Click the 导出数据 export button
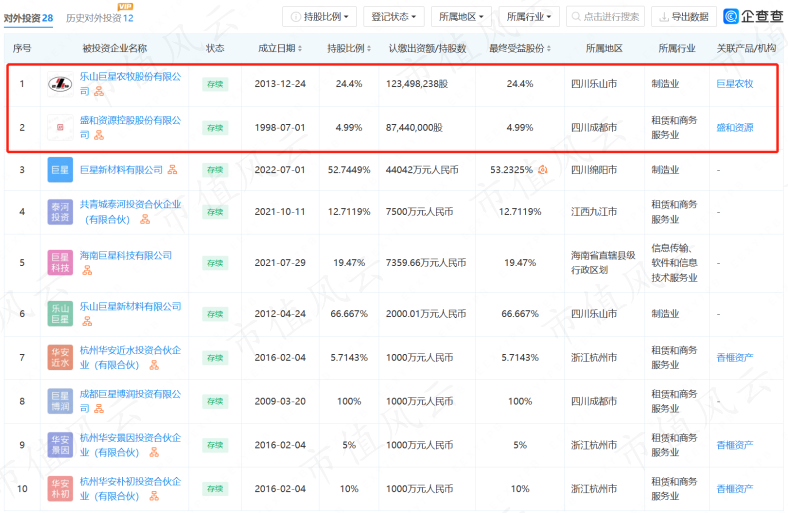The height and width of the screenshot is (513, 788). pyautogui.click(x=683, y=17)
